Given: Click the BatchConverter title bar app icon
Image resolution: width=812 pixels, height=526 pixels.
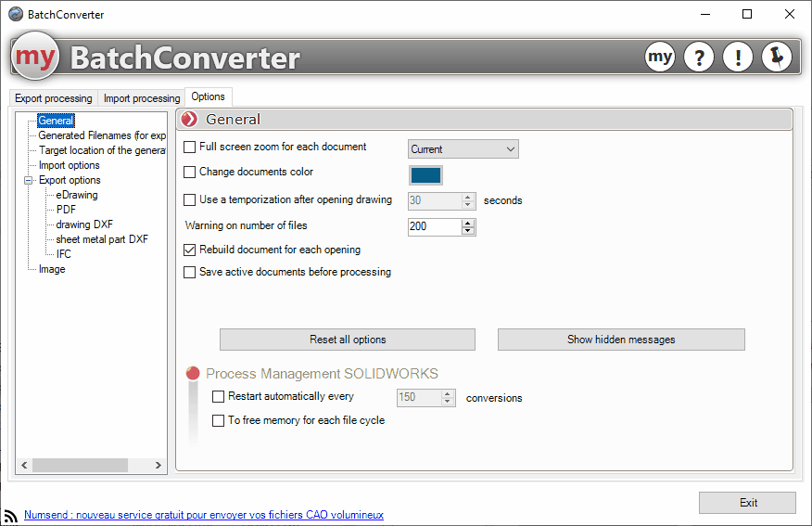Looking at the screenshot, I should tap(15, 15).
